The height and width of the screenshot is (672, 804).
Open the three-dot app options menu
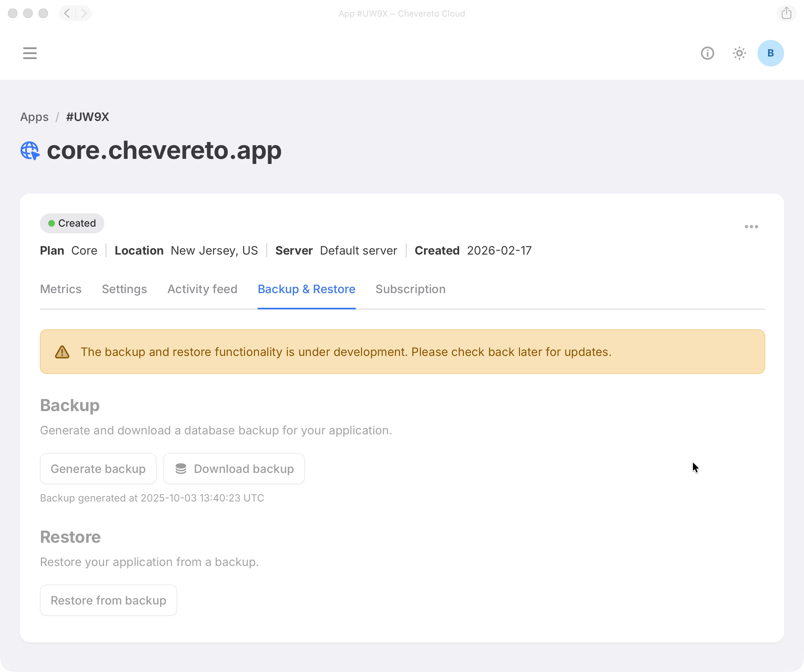click(x=751, y=227)
